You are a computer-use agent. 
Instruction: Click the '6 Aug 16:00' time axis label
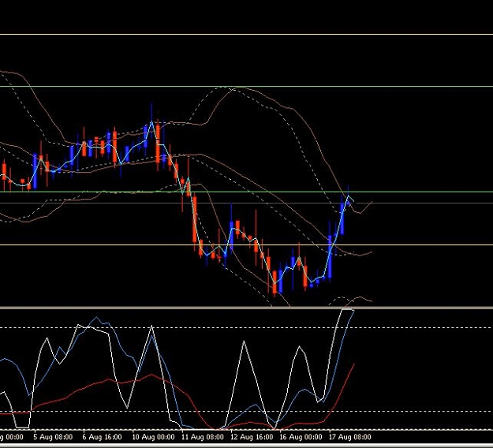103,437
